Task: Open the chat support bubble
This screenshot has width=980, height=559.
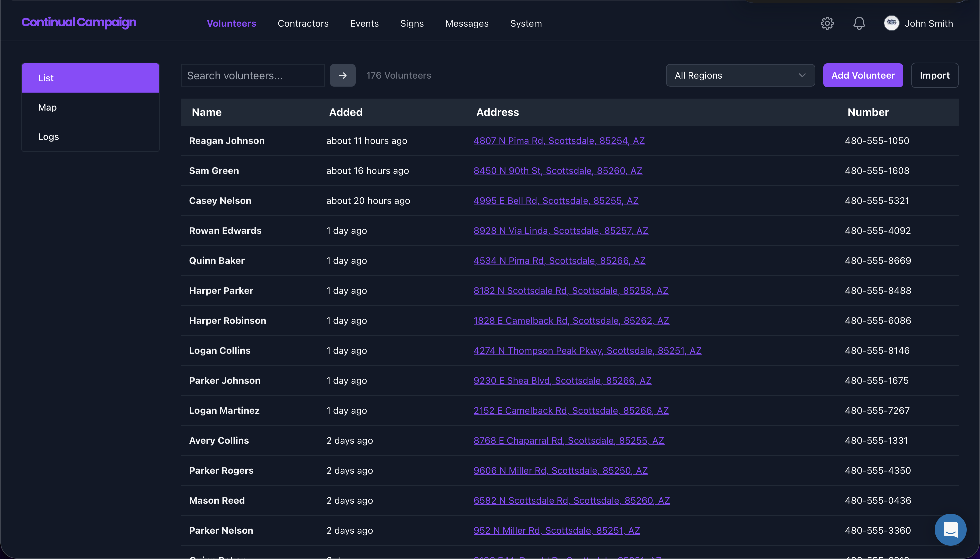Action: [950, 529]
